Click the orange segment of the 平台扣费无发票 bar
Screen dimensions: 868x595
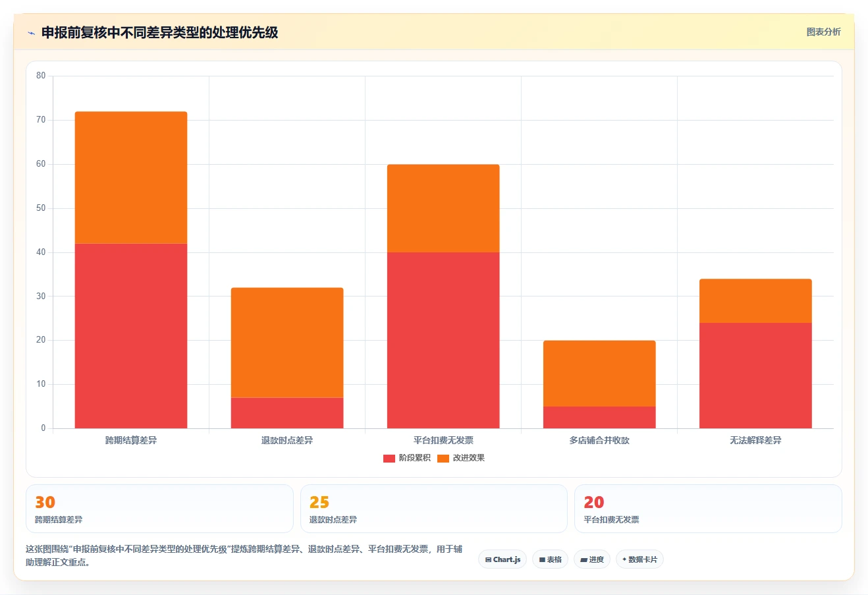click(x=443, y=208)
